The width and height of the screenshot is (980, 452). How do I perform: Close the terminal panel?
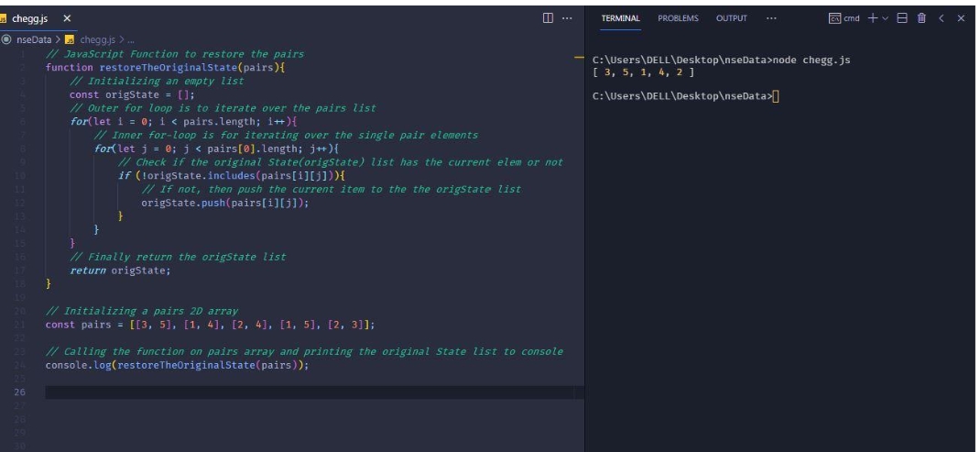pos(961,18)
